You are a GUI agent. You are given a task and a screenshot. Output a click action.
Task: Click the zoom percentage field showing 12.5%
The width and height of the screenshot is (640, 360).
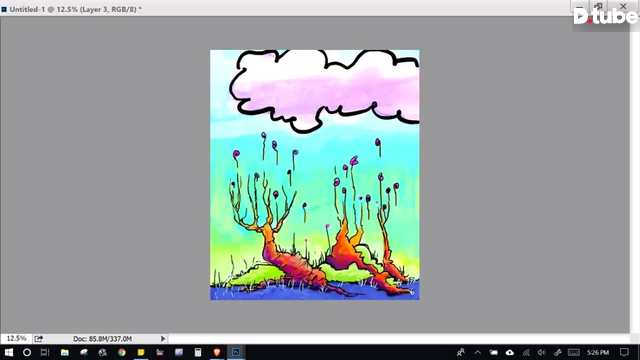point(16,338)
